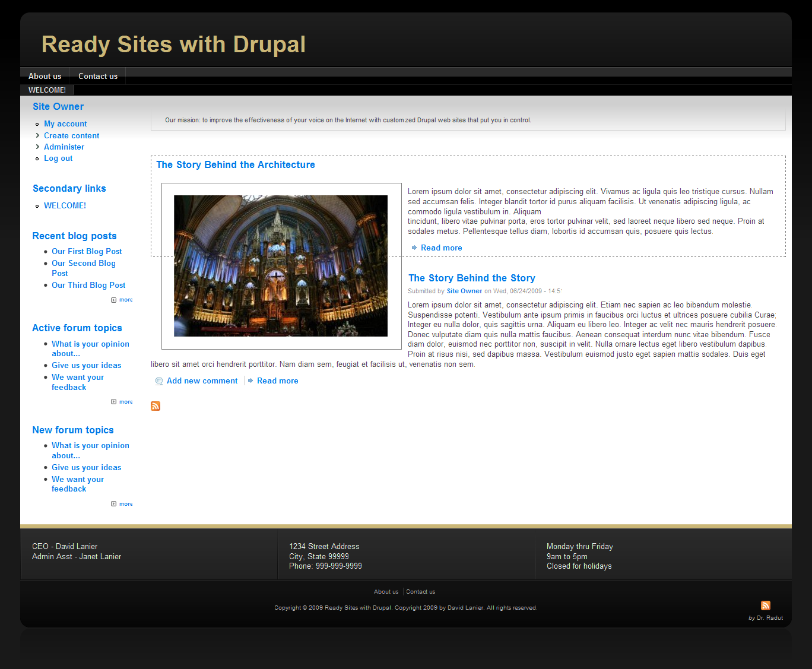Click the Log out link
812x669 pixels.
click(x=58, y=158)
